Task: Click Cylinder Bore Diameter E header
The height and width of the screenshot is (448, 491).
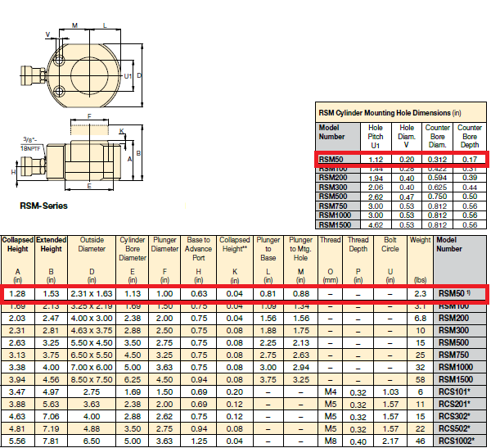Action: click(x=133, y=260)
